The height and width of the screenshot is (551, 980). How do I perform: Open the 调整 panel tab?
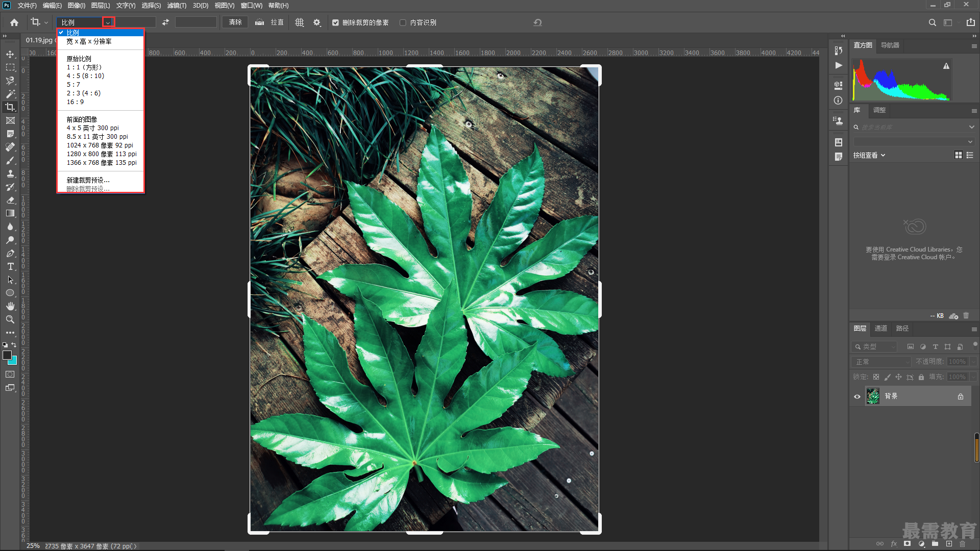pos(879,110)
